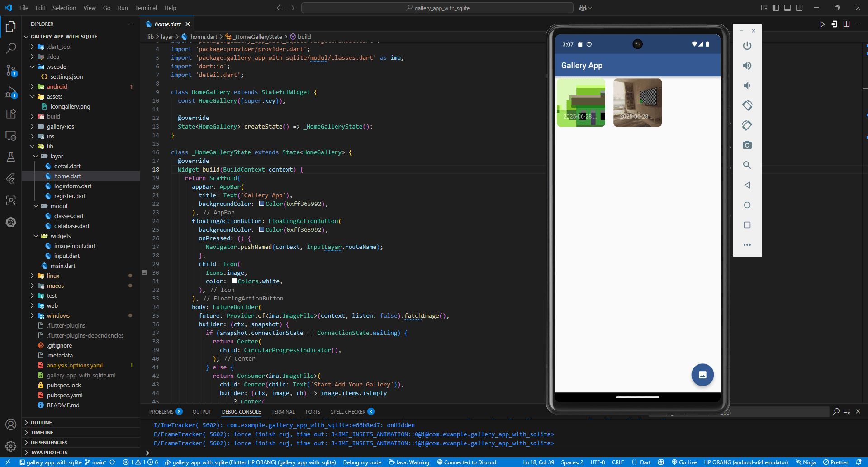Collapse the lib folder
The image size is (868, 467).
(50, 146)
